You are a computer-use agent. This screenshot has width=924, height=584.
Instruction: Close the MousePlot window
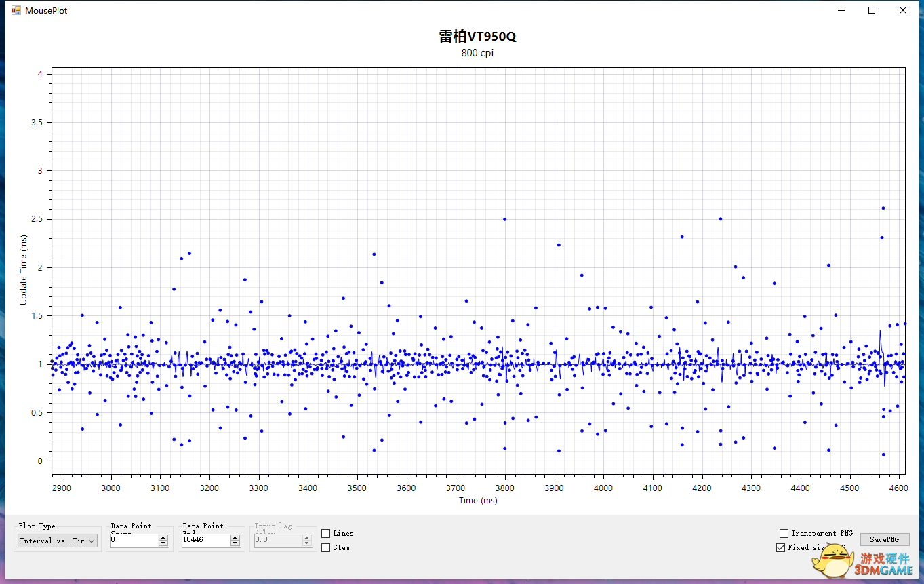pos(903,10)
